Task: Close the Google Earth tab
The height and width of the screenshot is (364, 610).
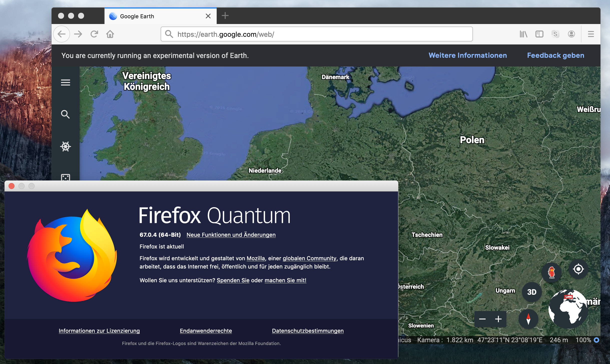Action: [x=208, y=16]
